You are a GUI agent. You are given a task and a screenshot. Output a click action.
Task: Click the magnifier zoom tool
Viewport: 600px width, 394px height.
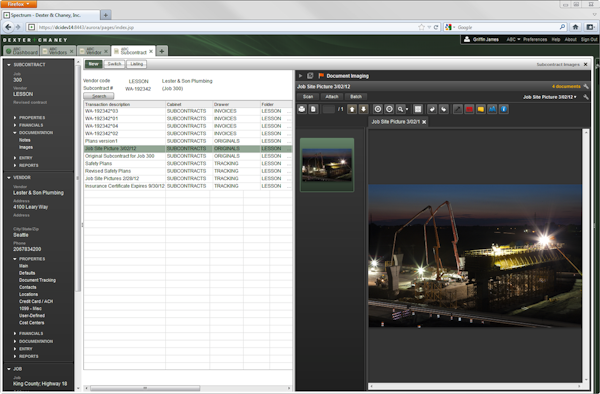pyautogui.click(x=400, y=109)
